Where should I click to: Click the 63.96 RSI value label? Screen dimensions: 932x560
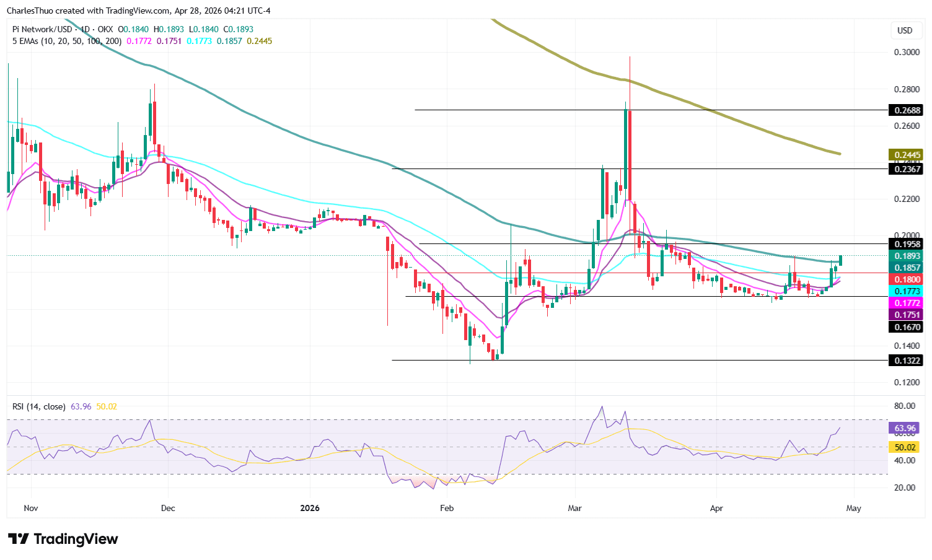tap(903, 428)
